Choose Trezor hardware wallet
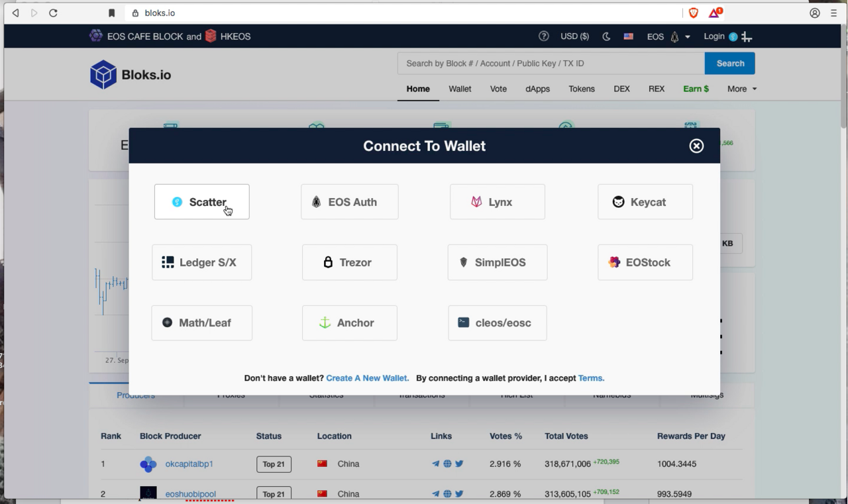 [x=350, y=262]
